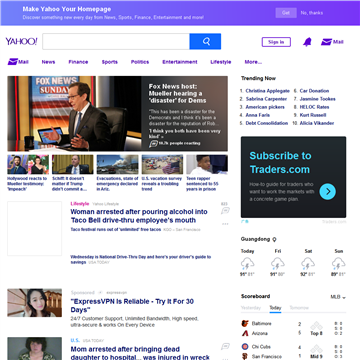Switch scoreboard to the Yesterday tab
360x360 pixels.
click(251, 308)
